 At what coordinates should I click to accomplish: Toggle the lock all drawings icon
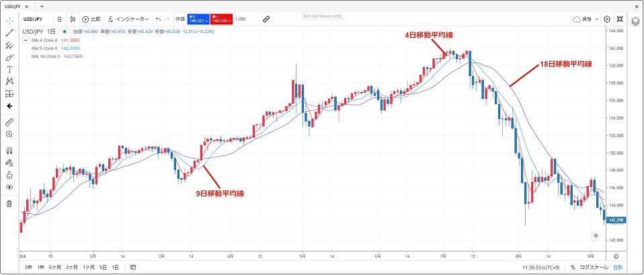[10, 175]
